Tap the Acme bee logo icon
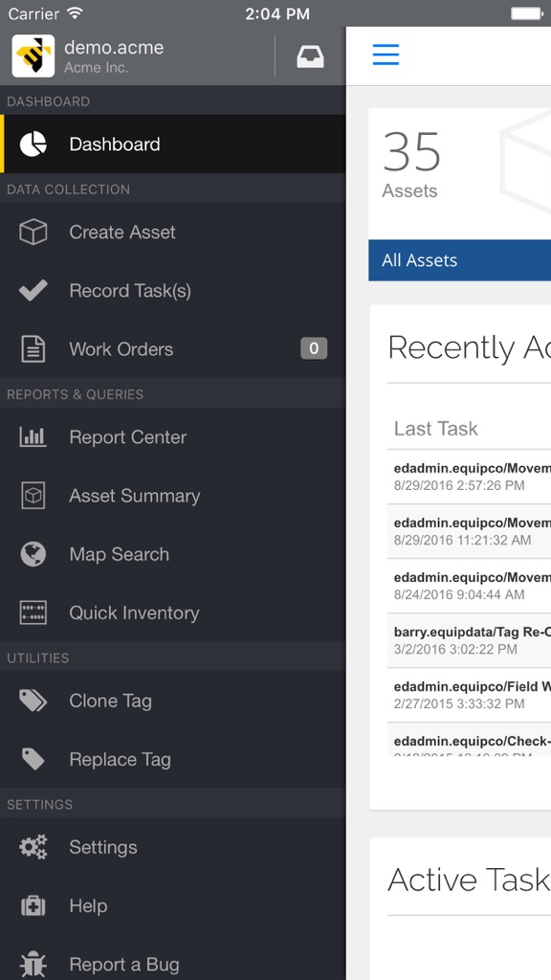551x980 pixels. click(x=33, y=56)
